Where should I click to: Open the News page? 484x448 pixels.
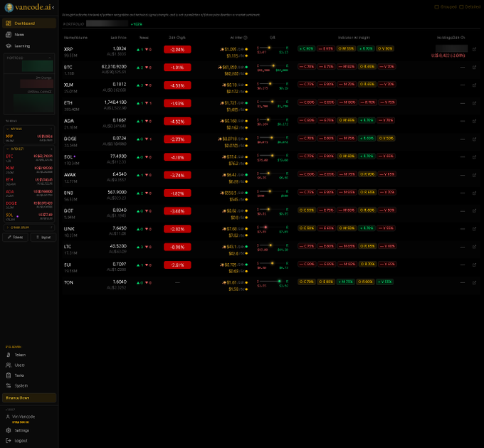29,35
